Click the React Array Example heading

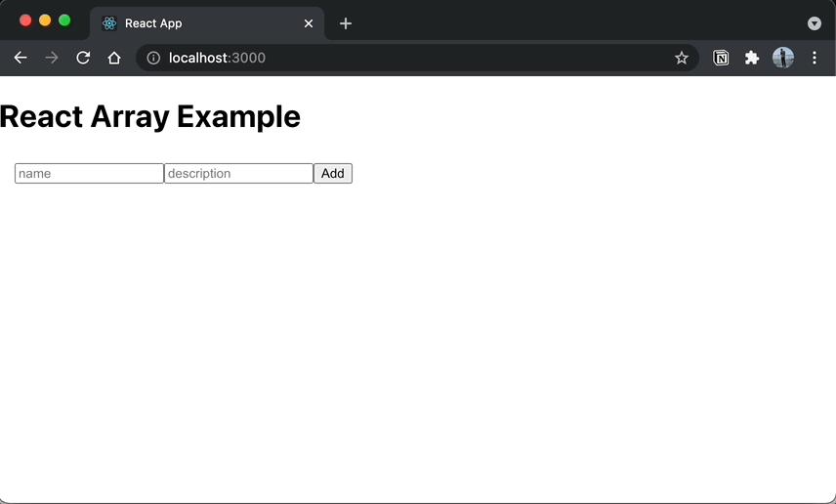tap(150, 116)
